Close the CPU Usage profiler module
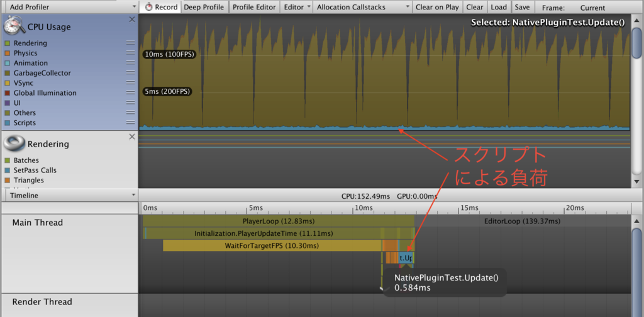644x317 pixels. 132,19
